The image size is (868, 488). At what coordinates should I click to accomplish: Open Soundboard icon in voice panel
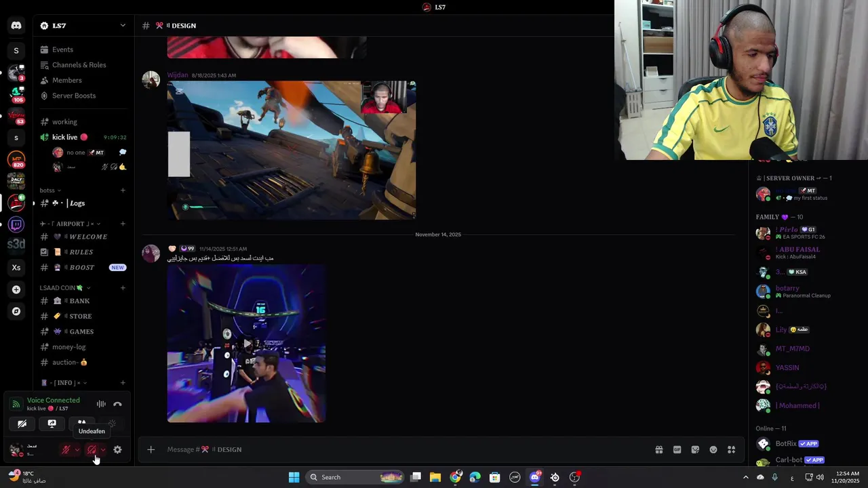coord(112,424)
